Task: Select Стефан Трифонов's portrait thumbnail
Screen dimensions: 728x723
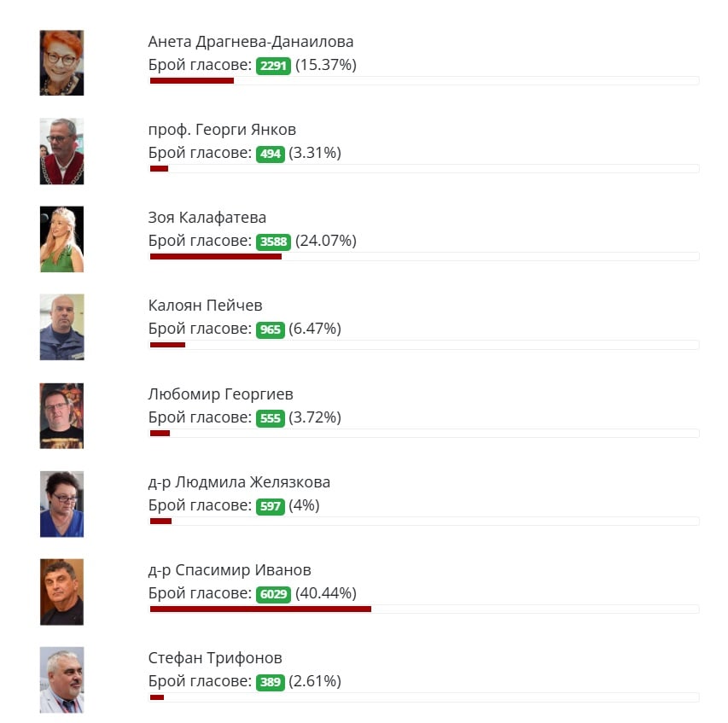Action: 61,679
